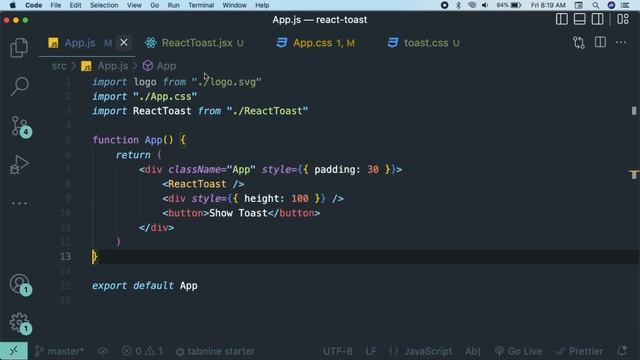Open the Terminal menu
This screenshot has width=640, height=360.
tap(201, 5)
